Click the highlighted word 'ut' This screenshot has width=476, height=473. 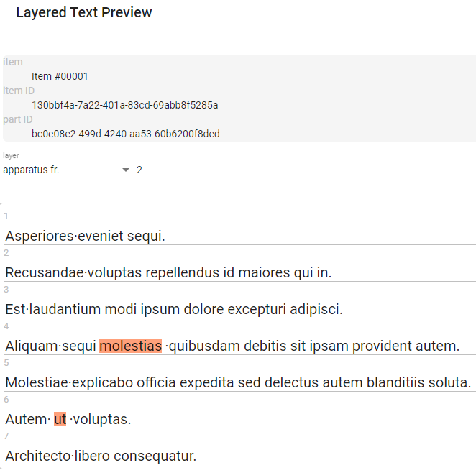pos(60,419)
